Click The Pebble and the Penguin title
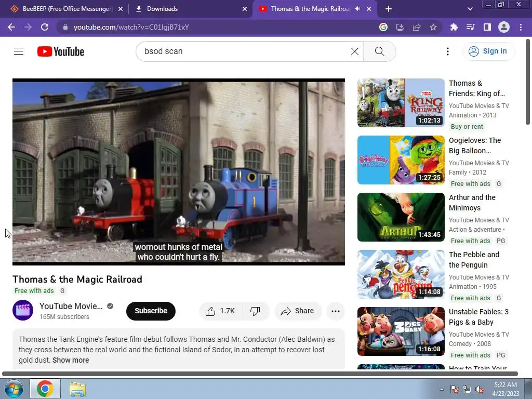 [474, 260]
